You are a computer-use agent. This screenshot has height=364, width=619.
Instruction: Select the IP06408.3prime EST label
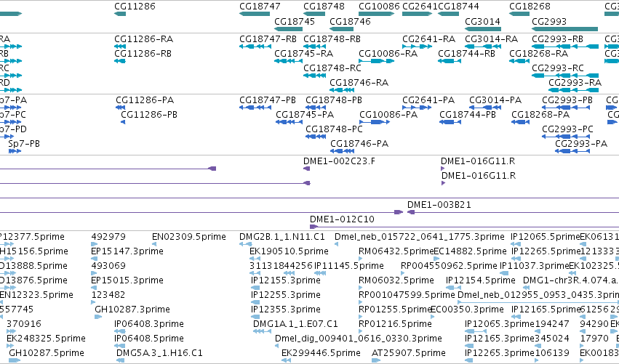click(x=149, y=325)
